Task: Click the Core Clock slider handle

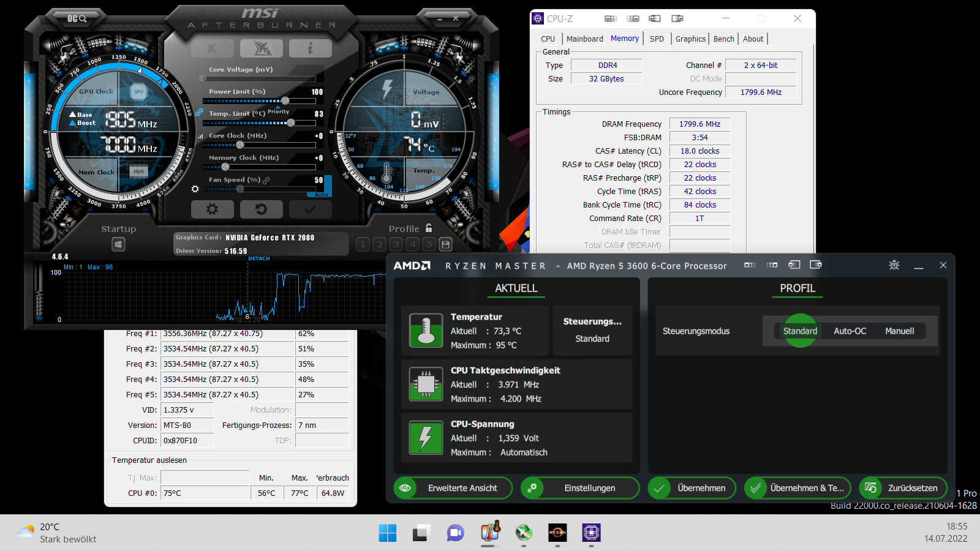Action: [240, 145]
